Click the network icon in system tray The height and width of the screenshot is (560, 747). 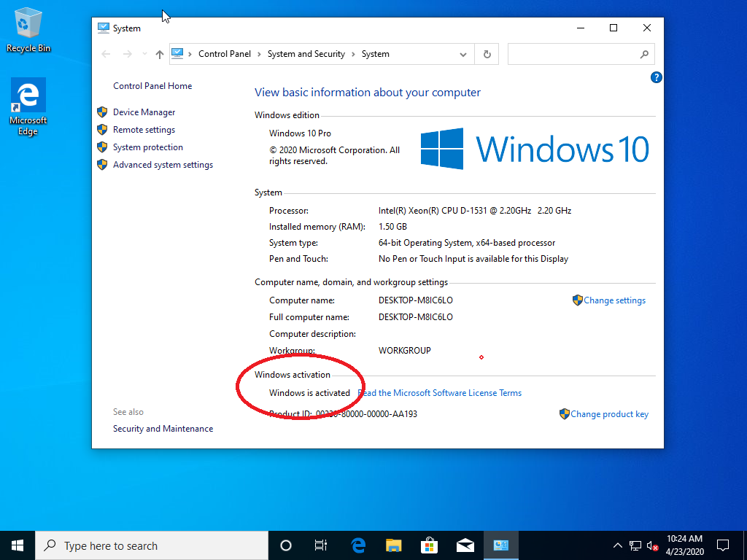click(x=635, y=545)
